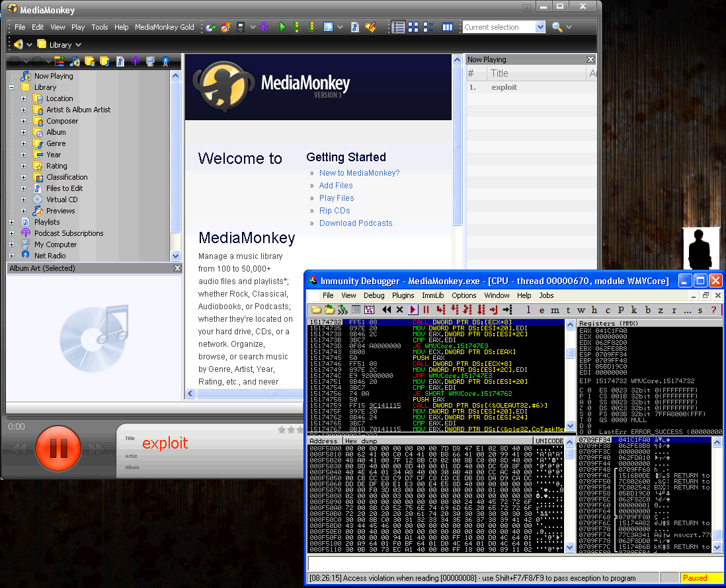The height and width of the screenshot is (588, 726).
Task: Open the magnifier search icon in the toolbar
Action: click(x=557, y=27)
